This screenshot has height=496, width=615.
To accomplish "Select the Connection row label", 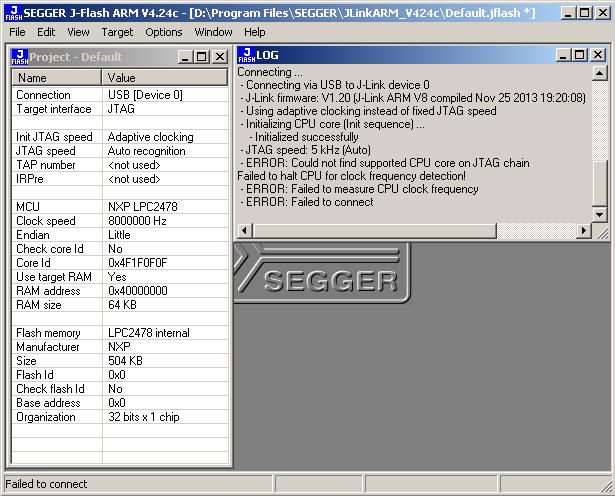I will [x=43, y=95].
